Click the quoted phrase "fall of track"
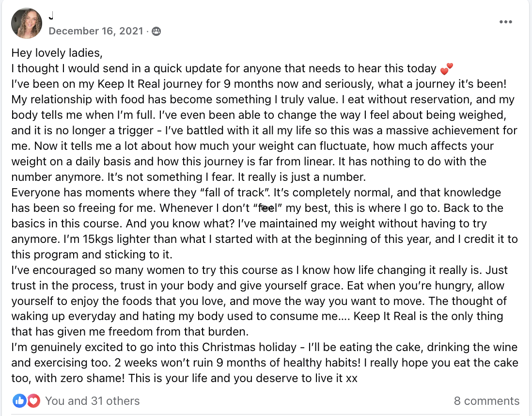The height and width of the screenshot is (416, 532). [x=234, y=192]
